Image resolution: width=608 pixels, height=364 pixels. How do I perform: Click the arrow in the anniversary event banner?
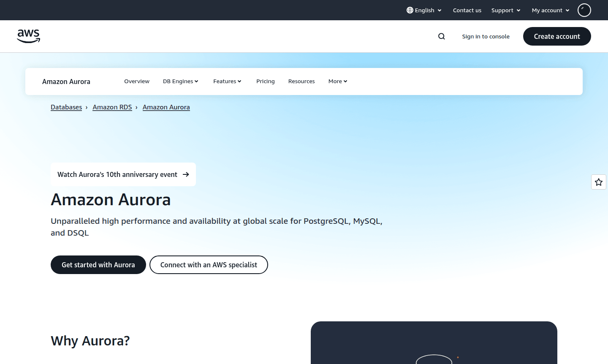186,174
